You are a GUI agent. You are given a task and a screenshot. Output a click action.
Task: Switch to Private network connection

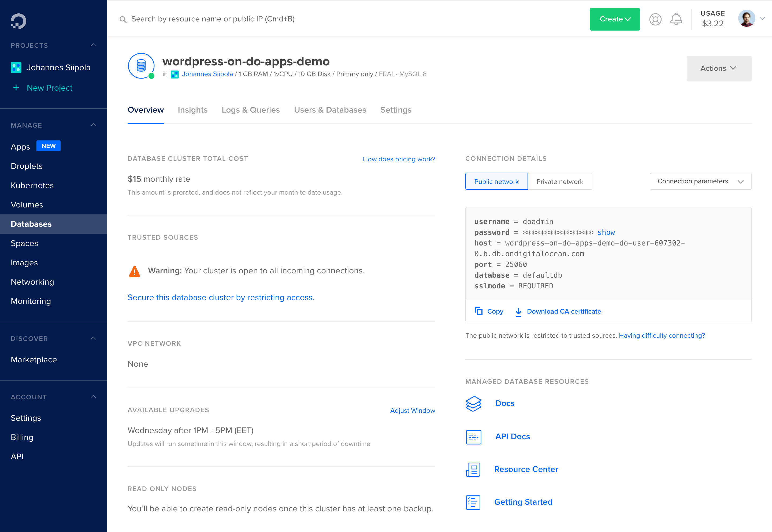tap(560, 182)
